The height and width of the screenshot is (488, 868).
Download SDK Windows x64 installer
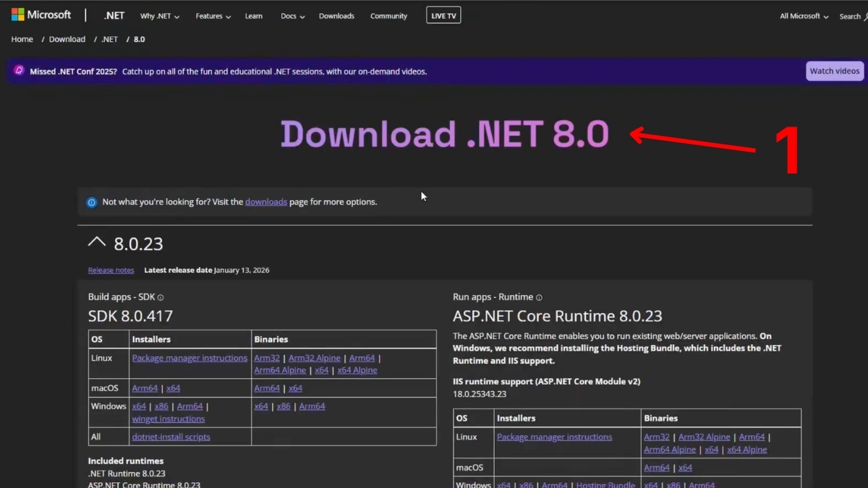(x=139, y=406)
